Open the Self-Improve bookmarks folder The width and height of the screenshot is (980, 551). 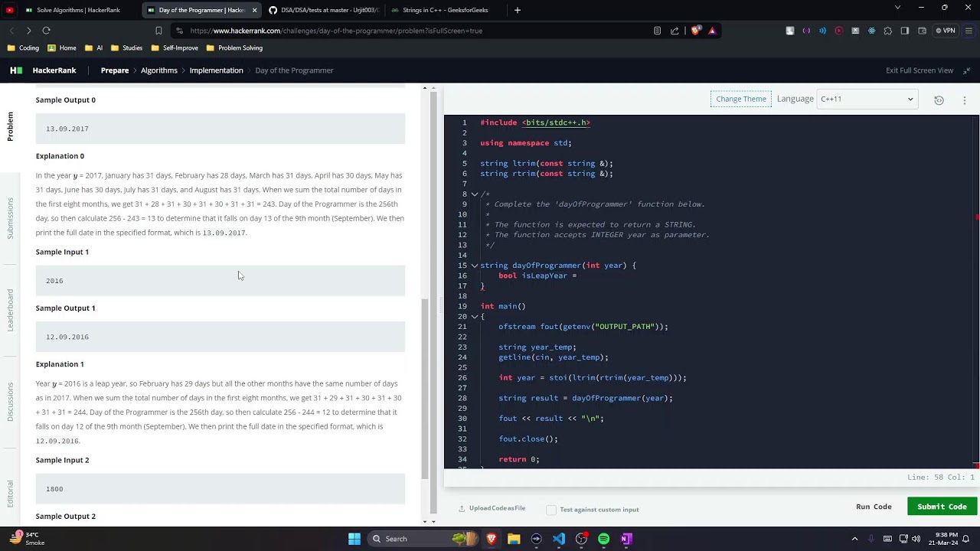pos(175,47)
